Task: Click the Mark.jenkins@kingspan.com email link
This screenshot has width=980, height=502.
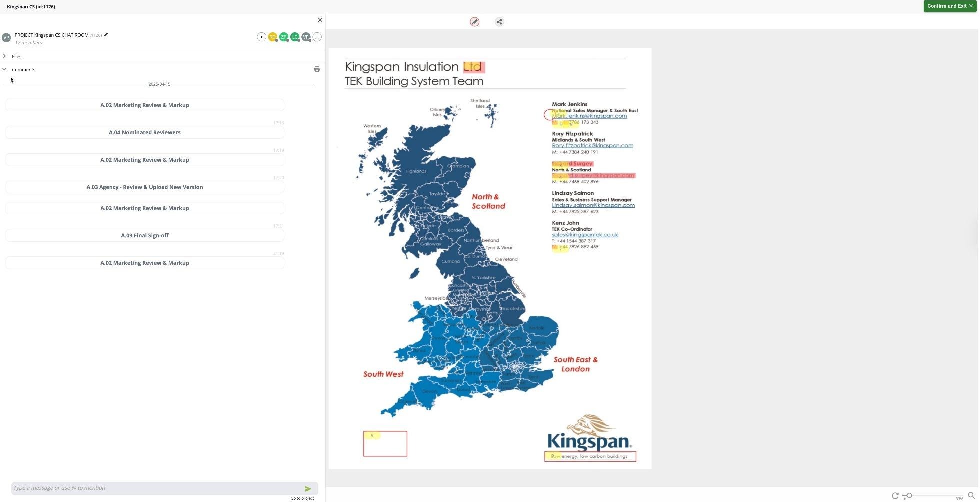Action: click(589, 116)
